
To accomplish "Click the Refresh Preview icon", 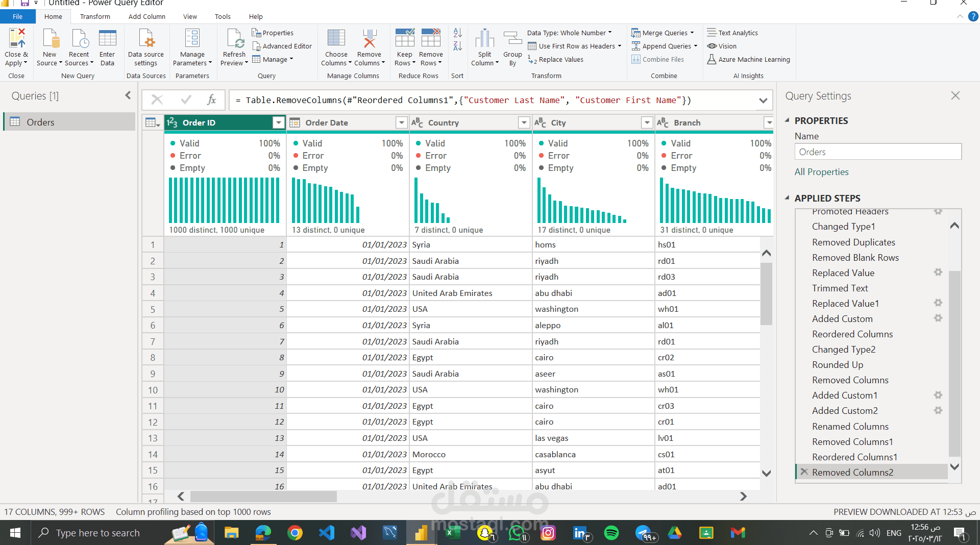I will pos(234,39).
